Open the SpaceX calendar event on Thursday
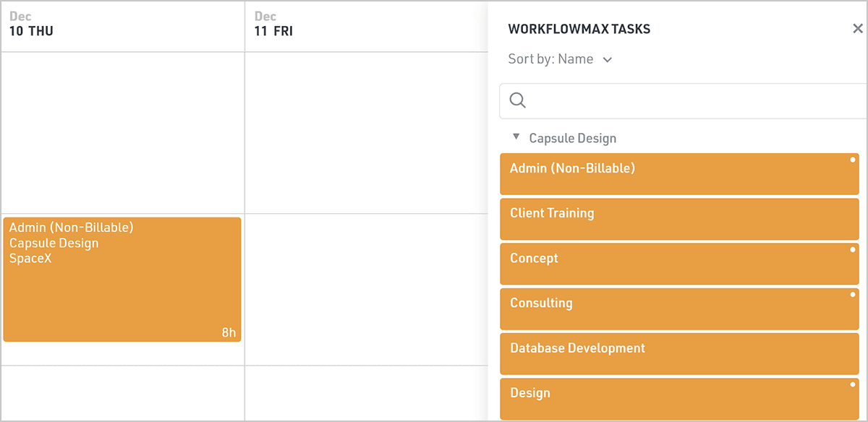 (122, 279)
